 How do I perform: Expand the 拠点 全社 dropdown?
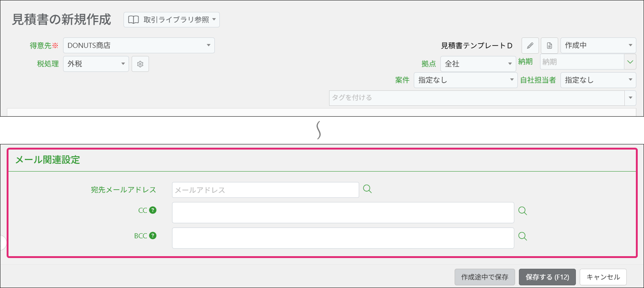pyautogui.click(x=478, y=64)
